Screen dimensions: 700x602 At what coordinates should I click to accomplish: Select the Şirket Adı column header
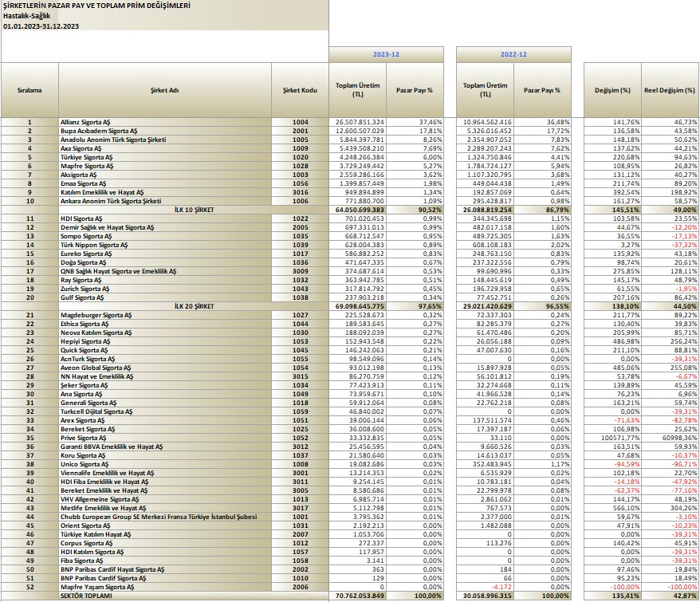[x=165, y=90]
